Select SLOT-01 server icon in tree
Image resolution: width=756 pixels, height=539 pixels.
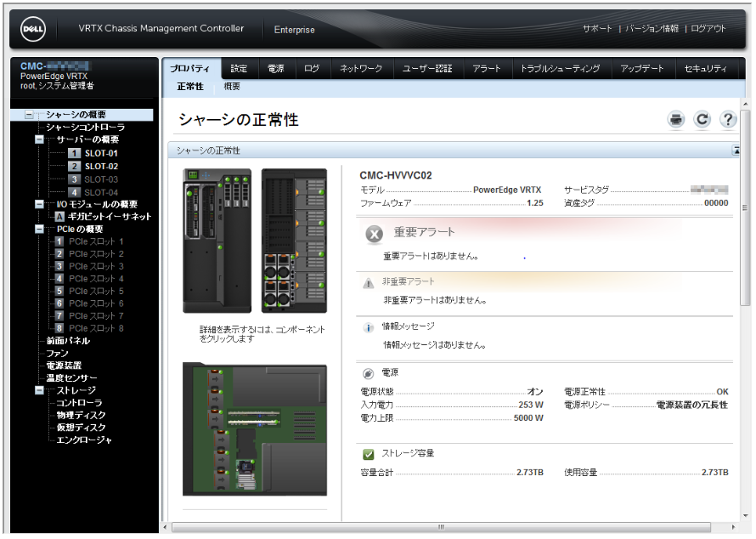[x=75, y=154]
